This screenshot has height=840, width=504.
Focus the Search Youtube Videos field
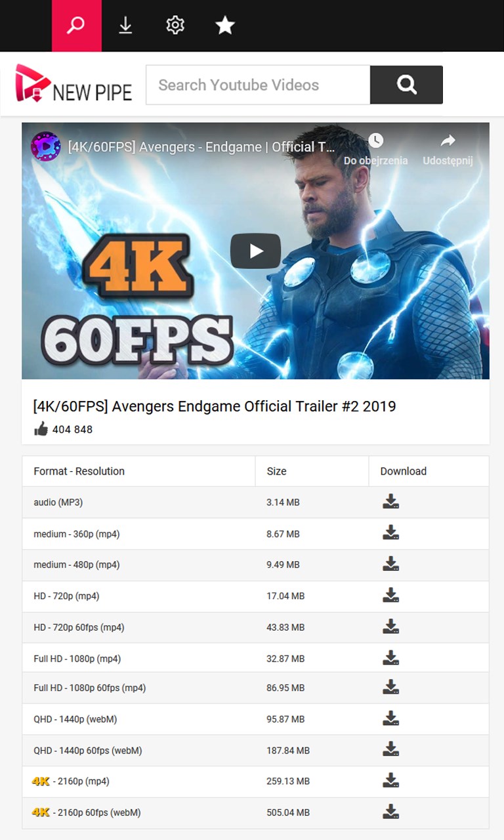click(258, 85)
